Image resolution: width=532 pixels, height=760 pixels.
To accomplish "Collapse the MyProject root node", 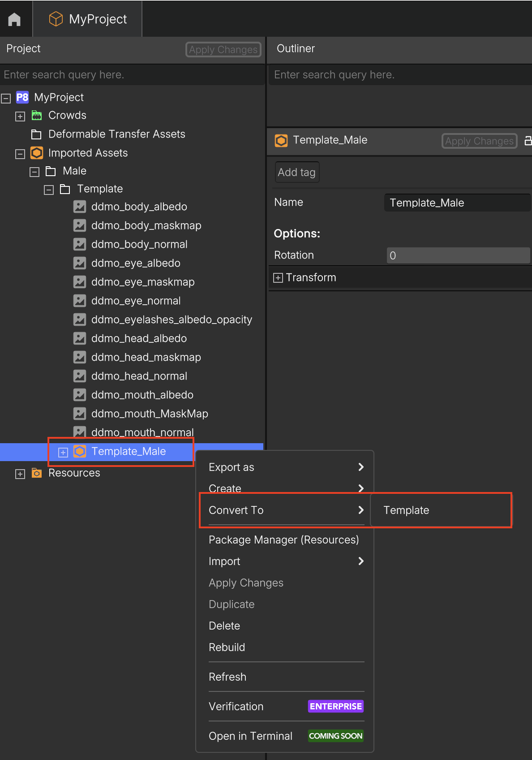I will point(6,99).
